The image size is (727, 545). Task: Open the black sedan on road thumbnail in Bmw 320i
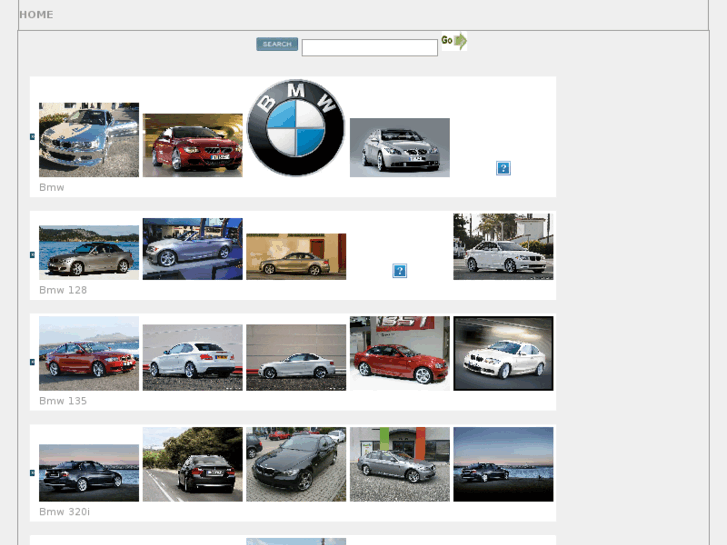(192, 464)
